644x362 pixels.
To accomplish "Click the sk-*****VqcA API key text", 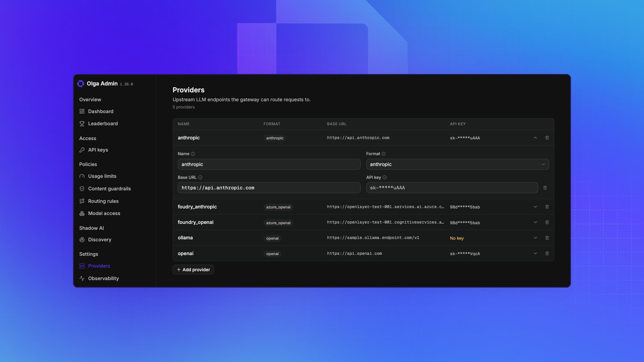I will 465,254.
